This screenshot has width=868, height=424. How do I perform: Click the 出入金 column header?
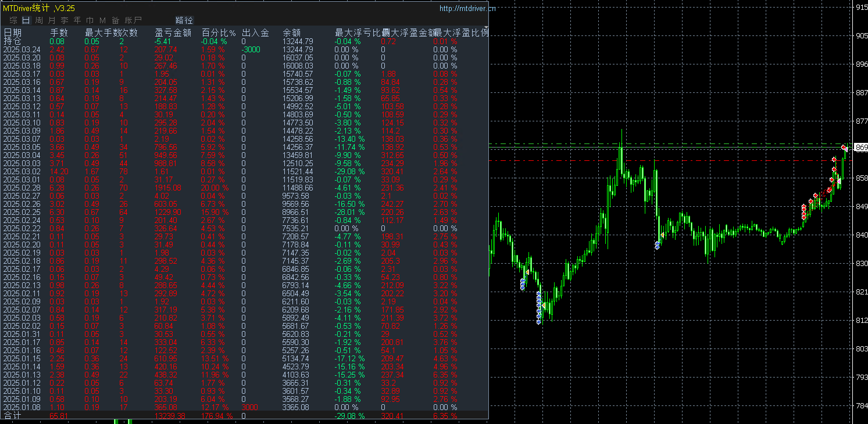(255, 33)
